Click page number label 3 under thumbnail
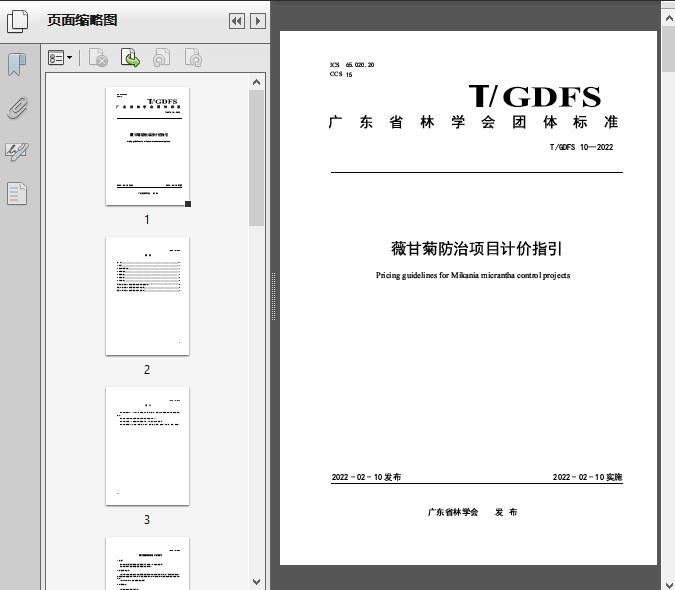This screenshot has width=675, height=590. tap(147, 520)
